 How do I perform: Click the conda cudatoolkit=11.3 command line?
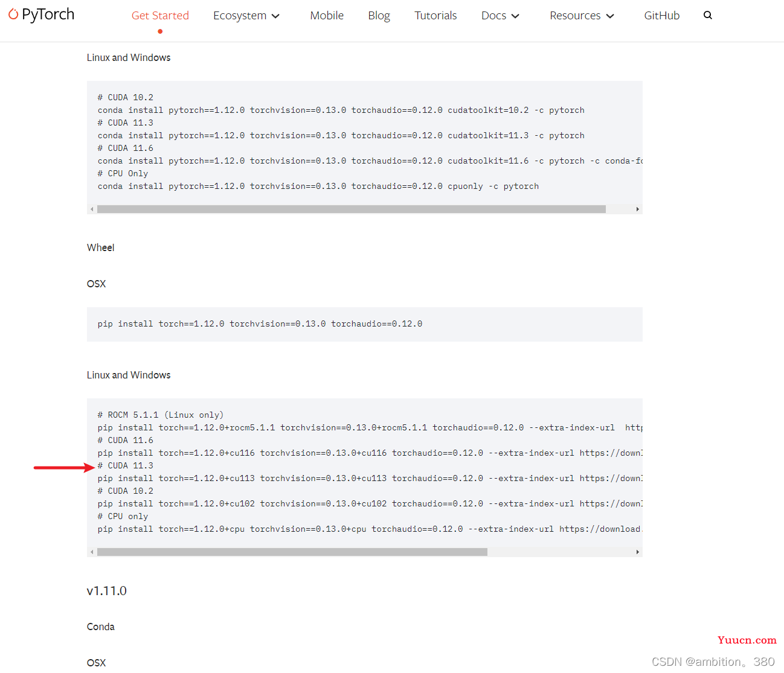(341, 136)
